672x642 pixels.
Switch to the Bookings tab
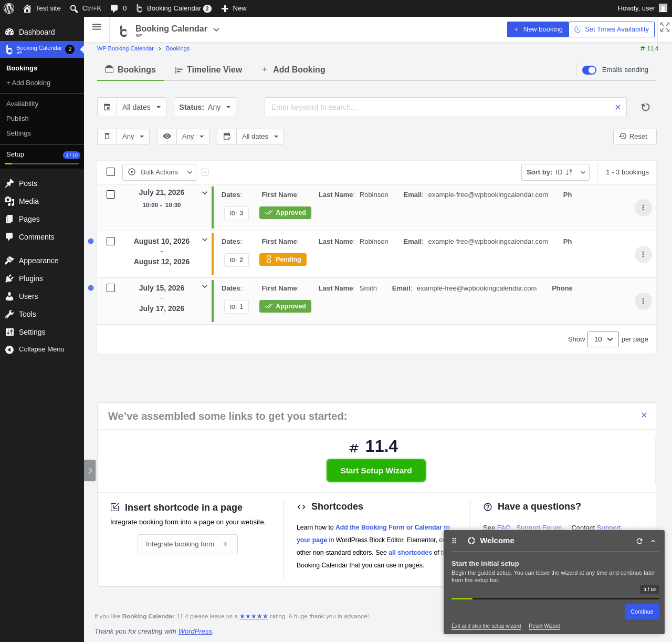(130, 70)
